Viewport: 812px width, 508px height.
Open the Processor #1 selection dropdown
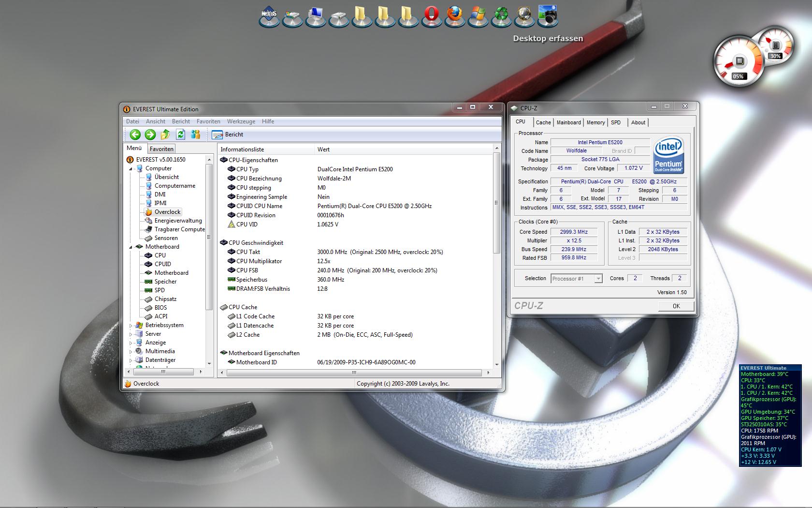577,279
